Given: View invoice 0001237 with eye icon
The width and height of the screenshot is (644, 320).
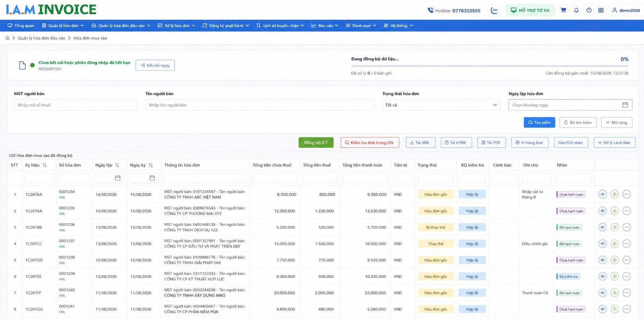Looking at the screenshot, I should click(602, 244).
